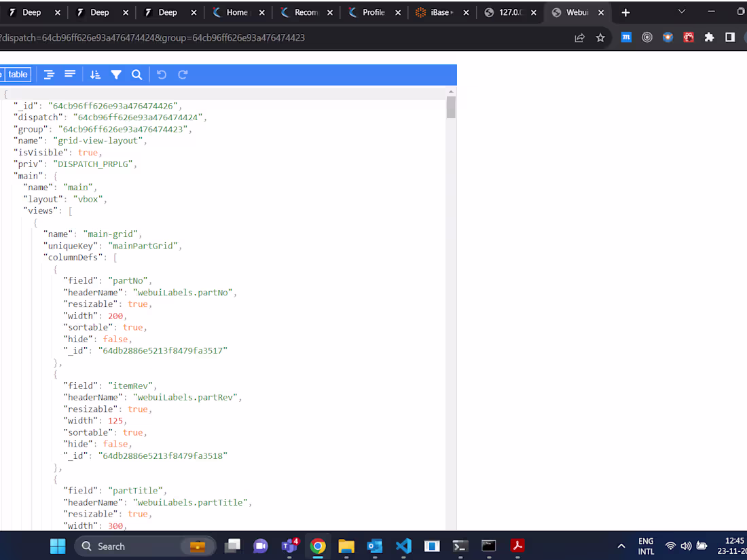Open the browser side panel icon
747x560 pixels.
[x=729, y=37]
